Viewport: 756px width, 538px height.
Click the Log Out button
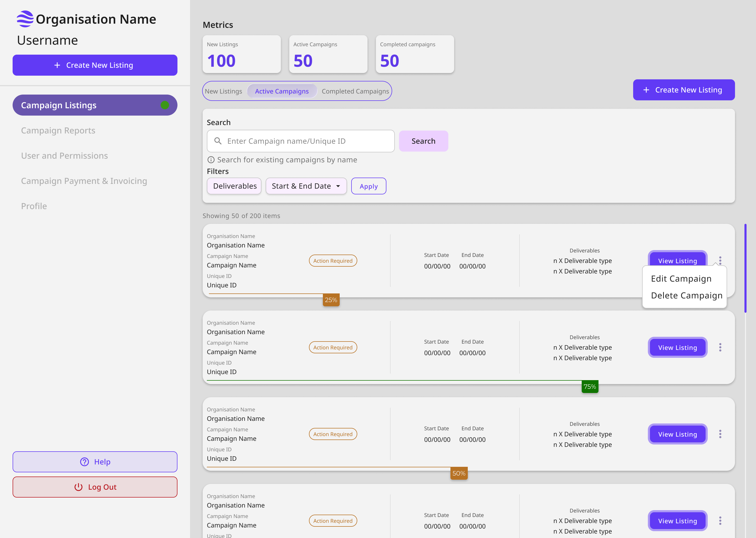click(x=95, y=487)
